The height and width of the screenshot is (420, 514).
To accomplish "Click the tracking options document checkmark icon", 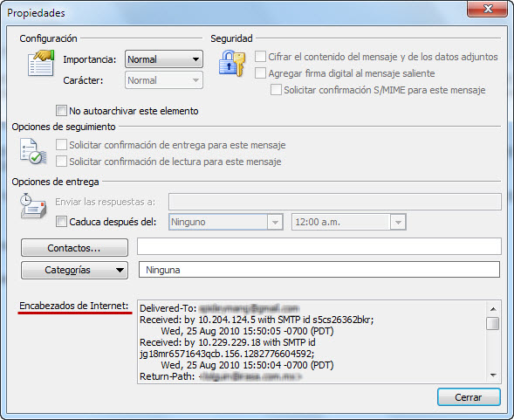I will [x=33, y=151].
